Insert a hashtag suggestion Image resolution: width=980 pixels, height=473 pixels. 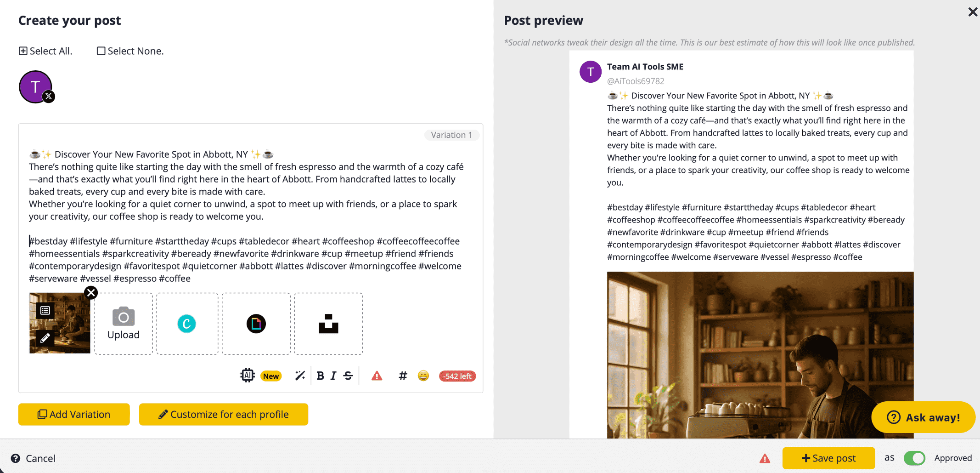pos(402,376)
